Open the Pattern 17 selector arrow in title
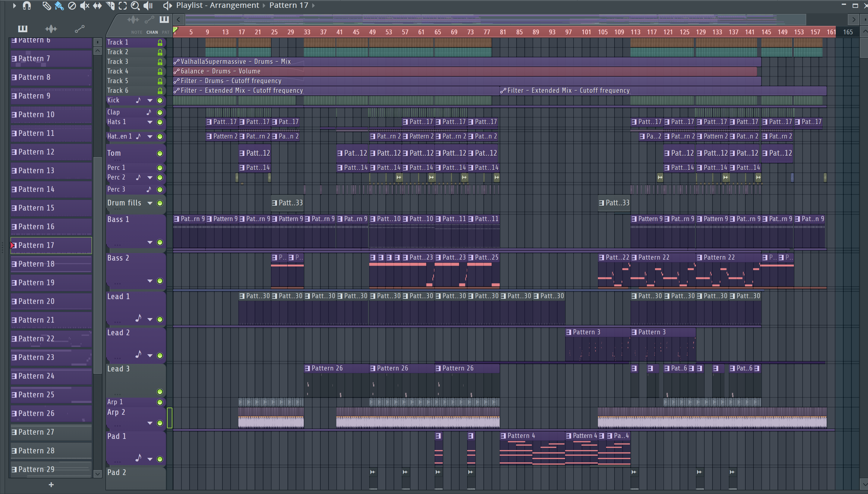The width and height of the screenshot is (868, 494). [313, 5]
